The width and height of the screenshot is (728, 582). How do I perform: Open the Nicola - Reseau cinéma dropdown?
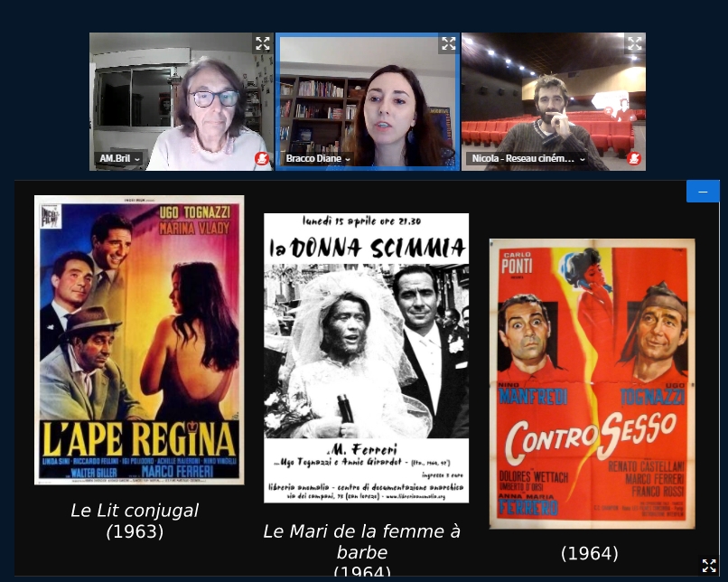582,159
